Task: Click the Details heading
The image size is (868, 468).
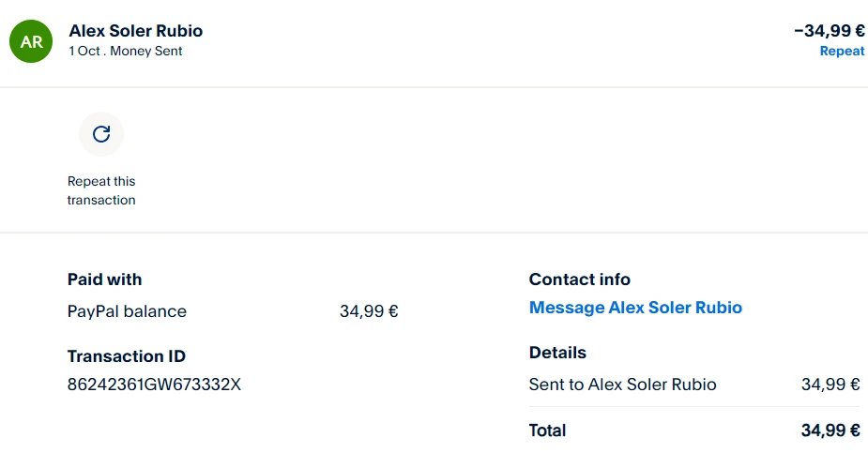Action: pyautogui.click(x=557, y=353)
